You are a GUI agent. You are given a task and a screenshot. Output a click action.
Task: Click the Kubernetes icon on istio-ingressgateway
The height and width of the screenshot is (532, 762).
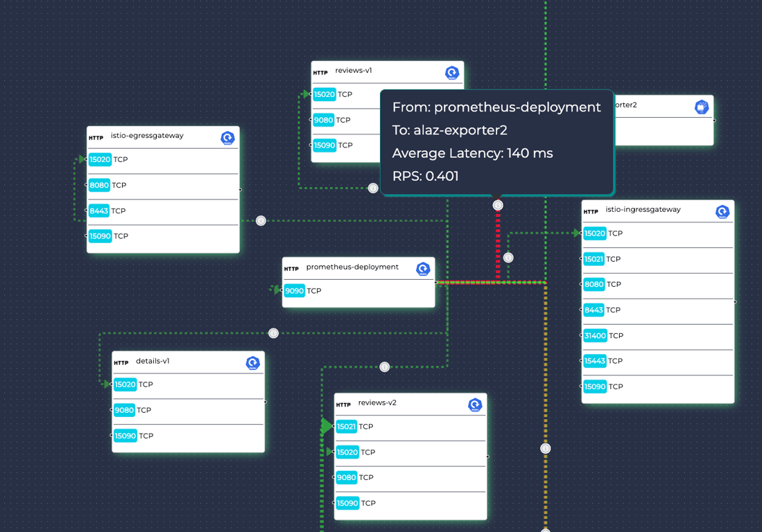coord(722,211)
